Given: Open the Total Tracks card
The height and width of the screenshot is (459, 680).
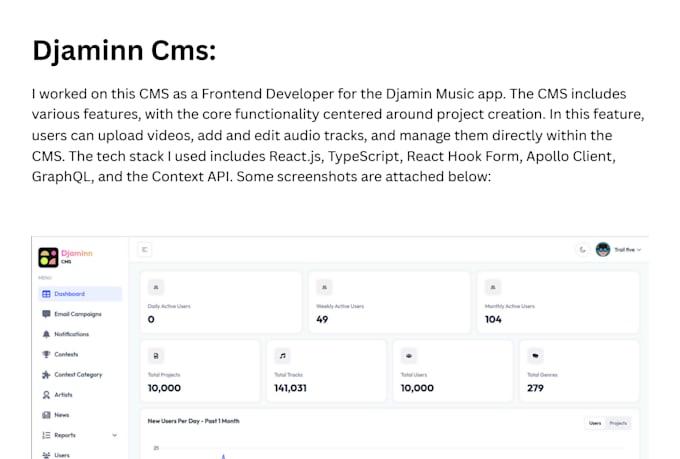Looking at the screenshot, I should 326,371.
